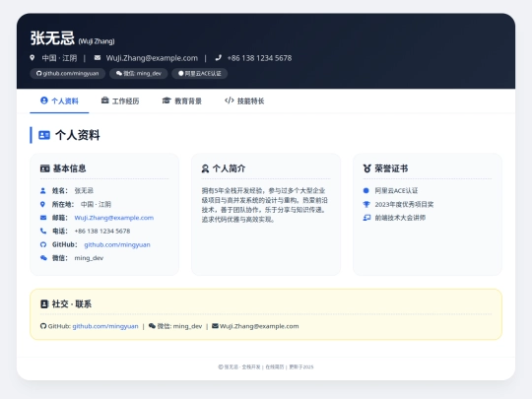Click the phone icon in 电话 row
The image size is (532, 399).
point(43,232)
